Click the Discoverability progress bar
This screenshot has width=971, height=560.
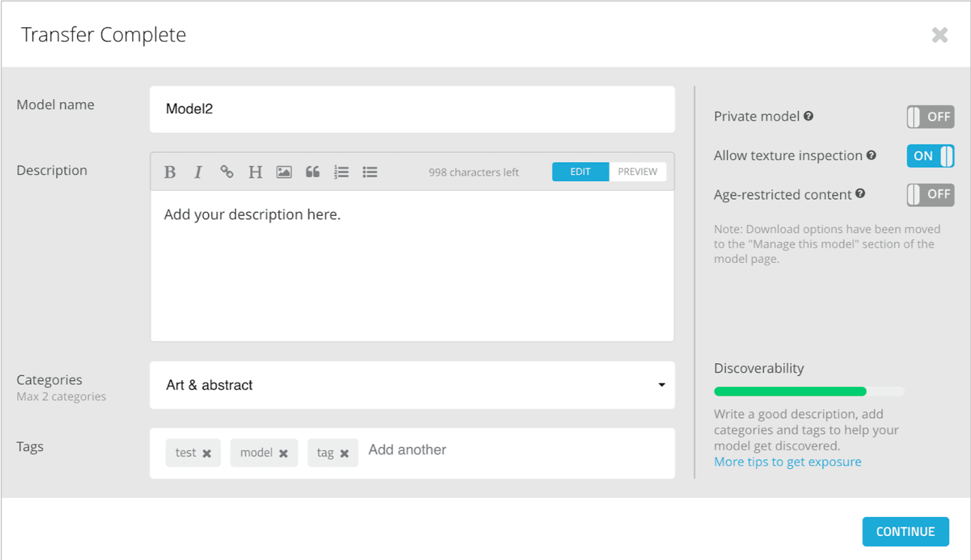809,392
